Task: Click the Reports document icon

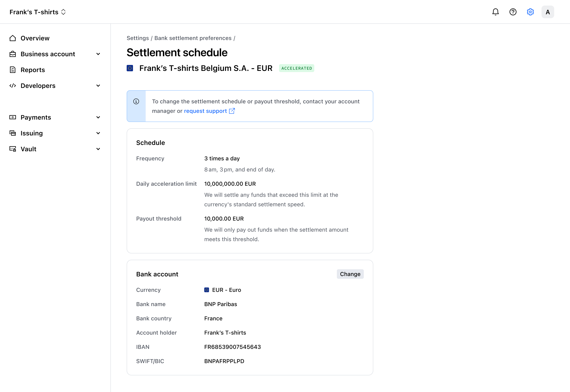Action: pyautogui.click(x=13, y=70)
